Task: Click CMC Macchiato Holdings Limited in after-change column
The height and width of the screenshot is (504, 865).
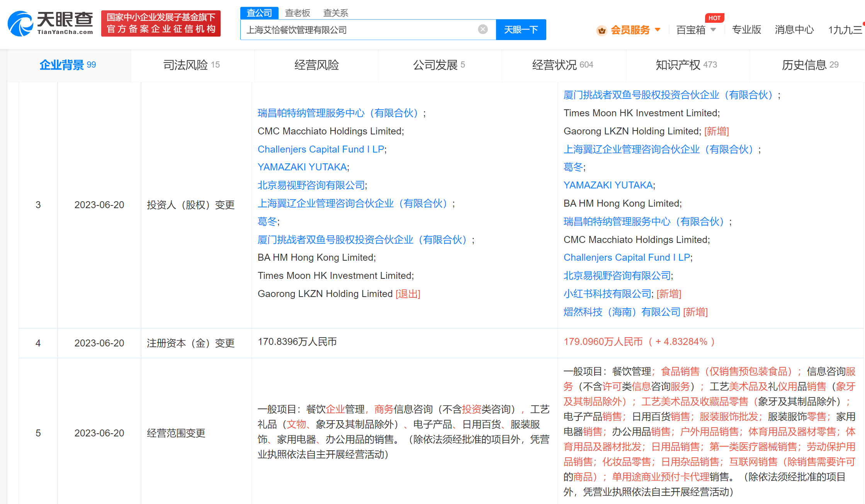Action: click(636, 240)
